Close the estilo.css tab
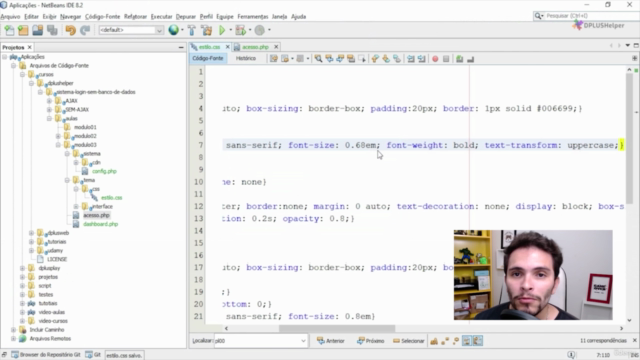 [x=228, y=47]
